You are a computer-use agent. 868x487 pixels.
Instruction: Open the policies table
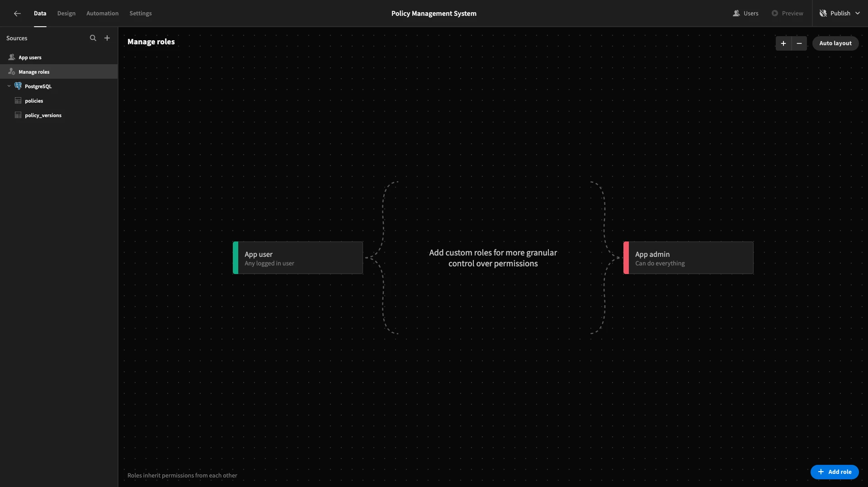(x=59, y=101)
